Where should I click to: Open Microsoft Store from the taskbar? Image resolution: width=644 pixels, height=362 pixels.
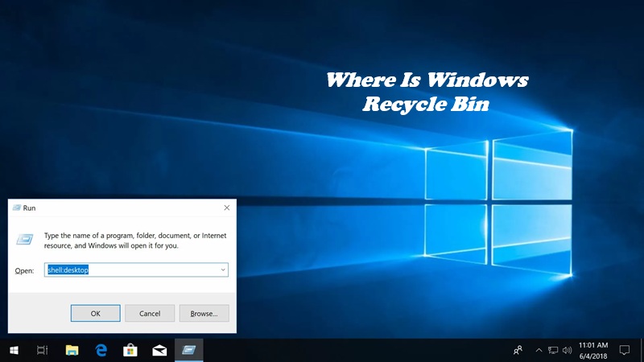(x=130, y=350)
